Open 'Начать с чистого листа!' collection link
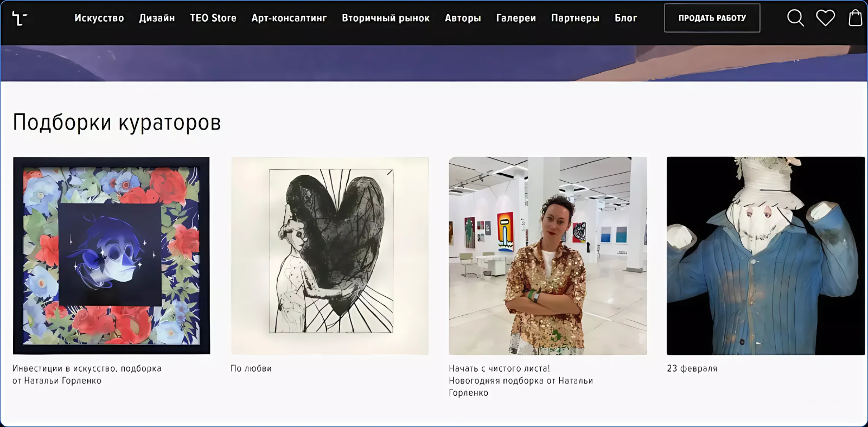This screenshot has height=427, width=868. tap(521, 380)
